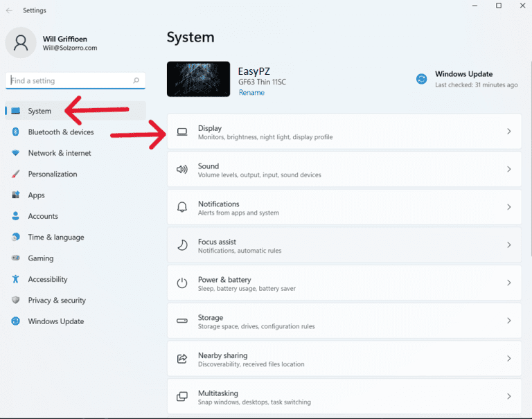
Task: Open Storage settings via its chevron
Action: pos(508,321)
